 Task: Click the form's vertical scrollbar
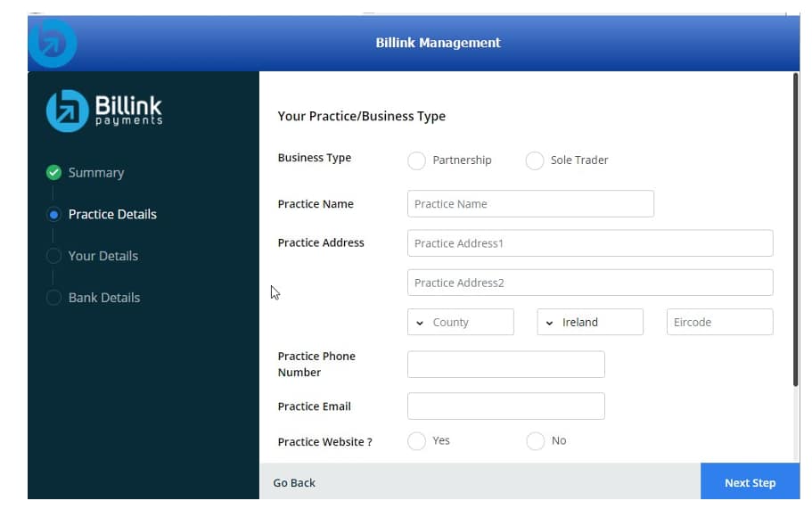pyautogui.click(x=795, y=230)
